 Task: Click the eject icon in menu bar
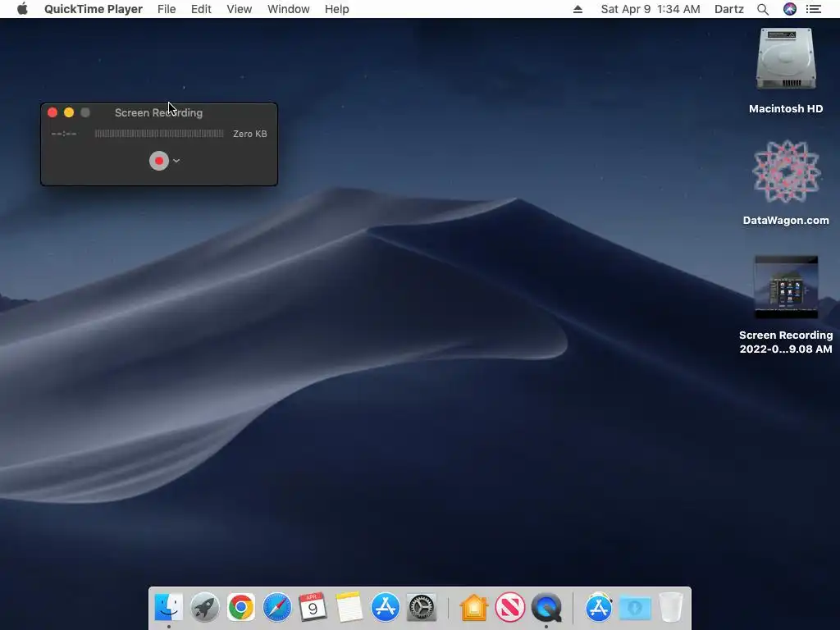pyautogui.click(x=577, y=9)
